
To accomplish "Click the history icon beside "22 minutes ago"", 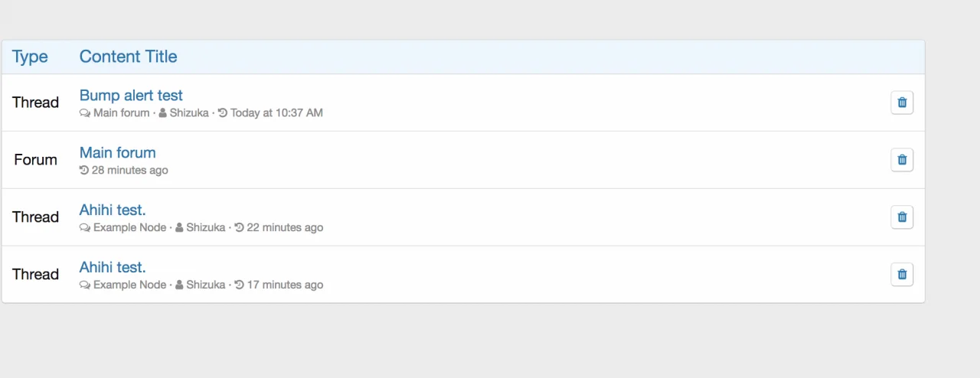I will coord(239,227).
